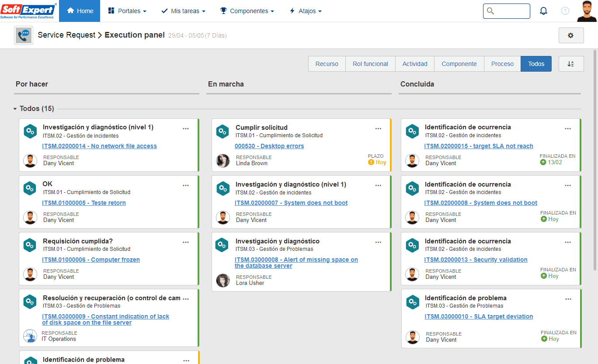Click into the search input field
598x364 pixels.
[x=507, y=11]
